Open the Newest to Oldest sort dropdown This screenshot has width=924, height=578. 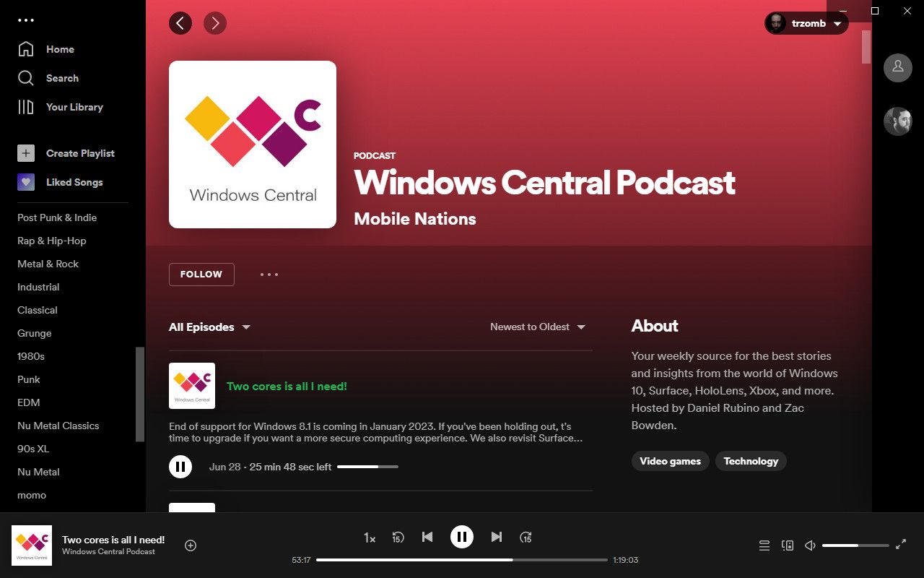point(537,327)
